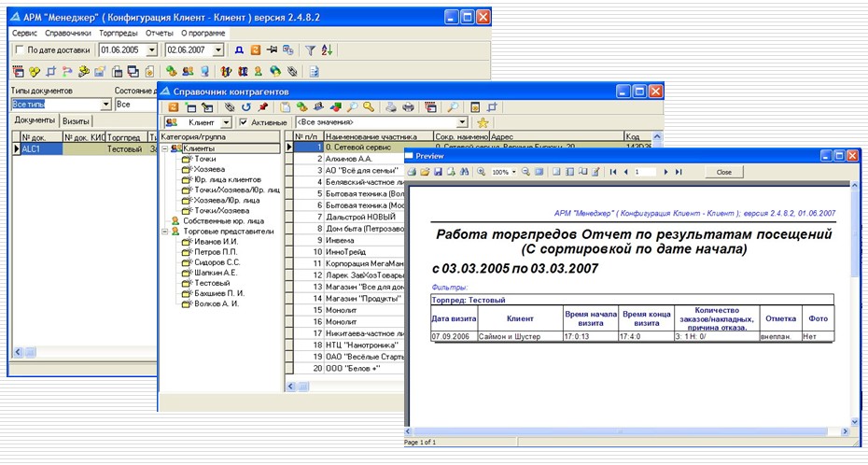This screenshot has height=465, width=868.
Task: Click the red pushpin in contractors toolbar
Action: tap(263, 107)
